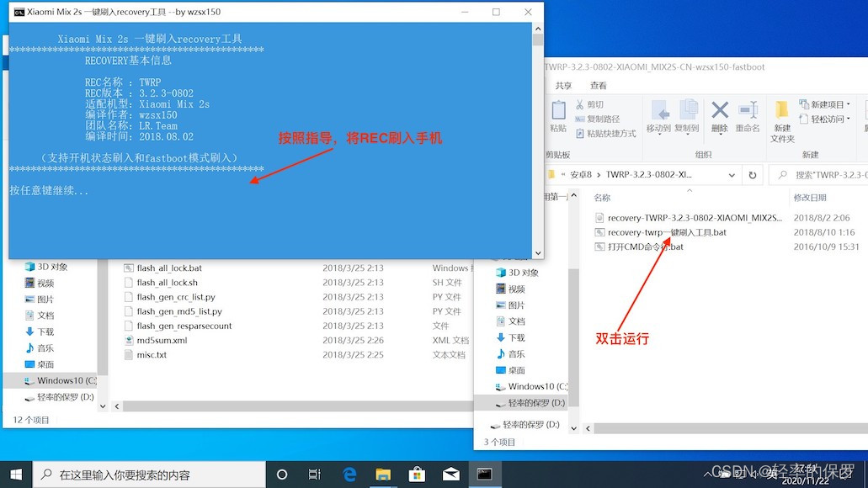This screenshot has height=488, width=868.
Task: Click the search box in TWRP folder window
Action: [x=819, y=175]
